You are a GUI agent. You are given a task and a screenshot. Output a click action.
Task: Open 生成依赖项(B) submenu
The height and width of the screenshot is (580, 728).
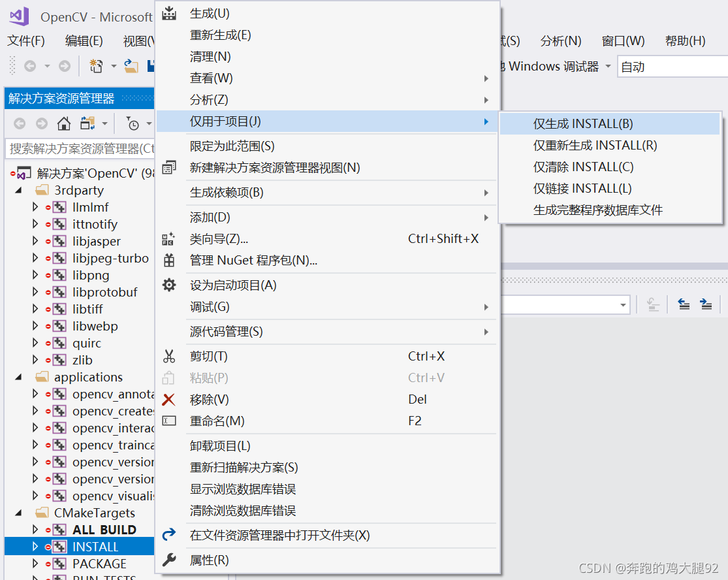click(x=327, y=192)
